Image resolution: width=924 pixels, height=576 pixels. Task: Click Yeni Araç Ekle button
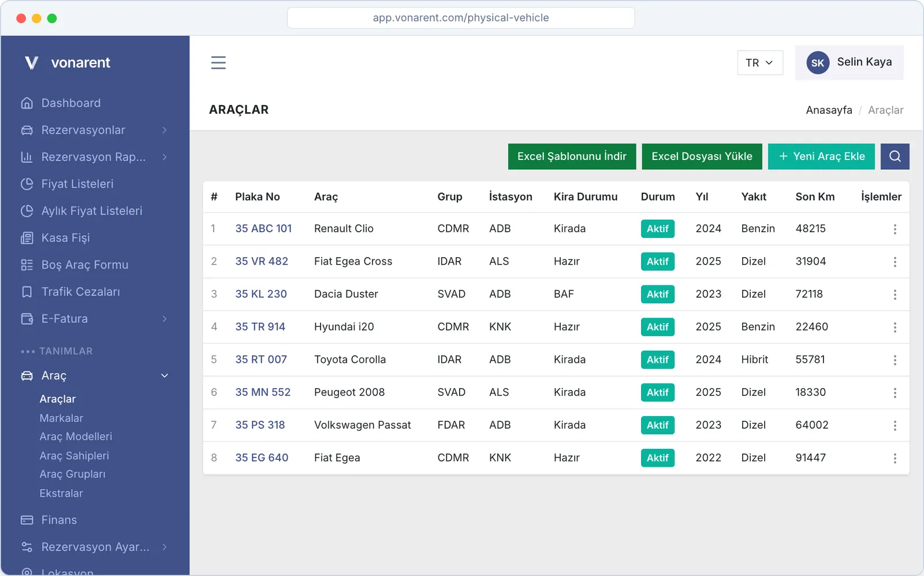click(x=821, y=157)
